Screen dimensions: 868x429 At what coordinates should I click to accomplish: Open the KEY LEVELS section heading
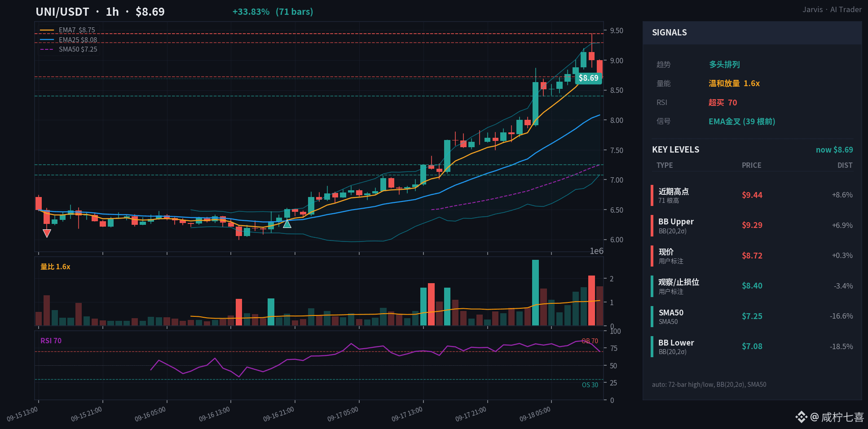pyautogui.click(x=675, y=150)
